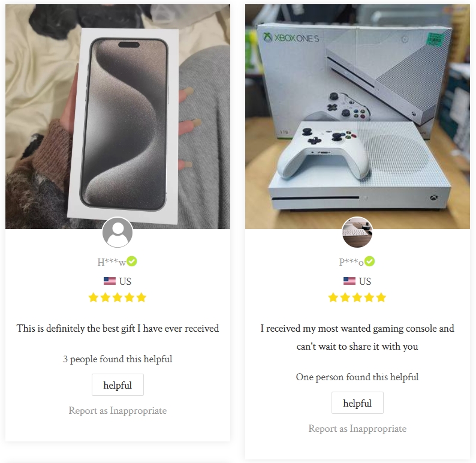Click 'One person found this helpful' text
476x463 pixels.
[358, 377]
